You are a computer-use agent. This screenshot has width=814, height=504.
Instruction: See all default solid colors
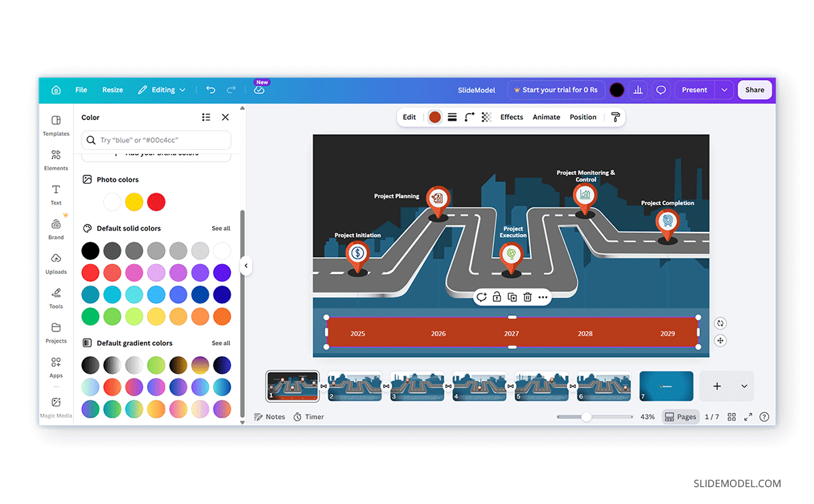click(221, 229)
